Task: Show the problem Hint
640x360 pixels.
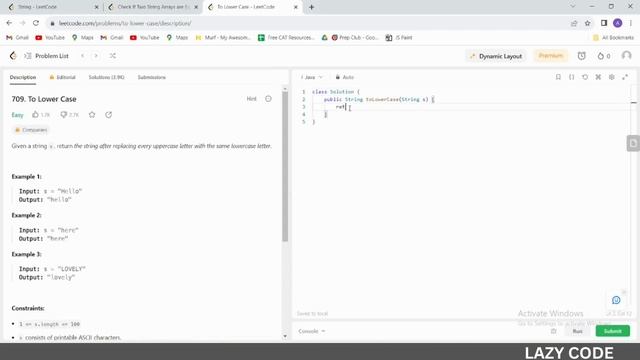Action: point(251,99)
